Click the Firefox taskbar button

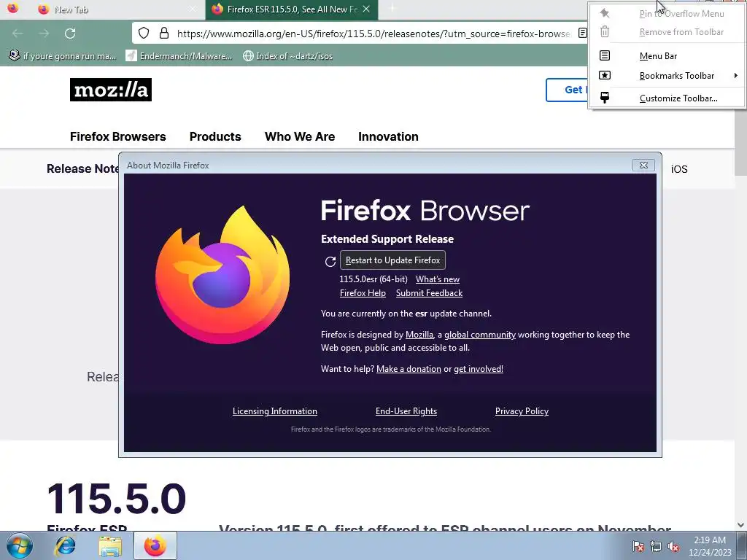click(x=155, y=545)
